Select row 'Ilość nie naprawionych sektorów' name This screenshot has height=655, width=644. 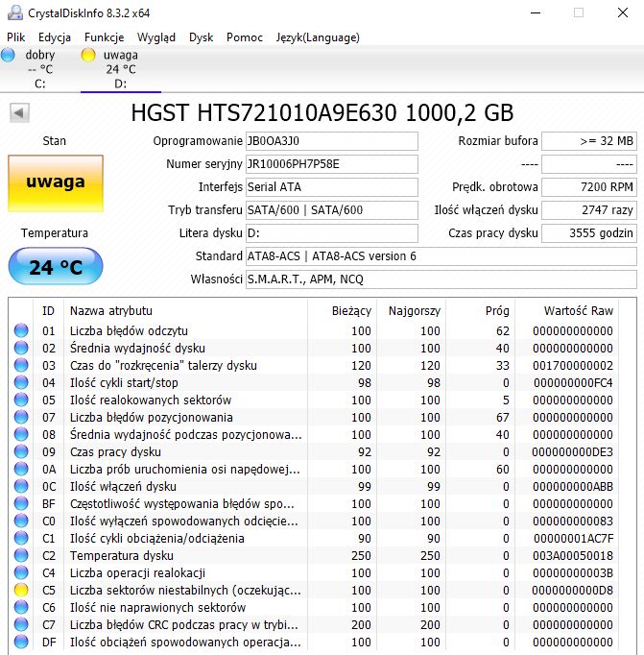pyautogui.click(x=157, y=607)
